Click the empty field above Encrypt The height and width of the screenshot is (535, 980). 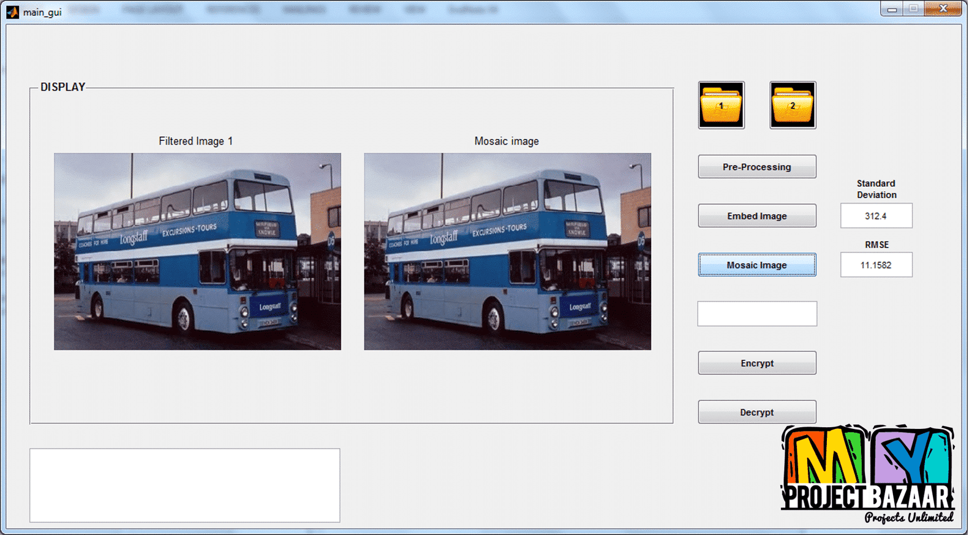(x=756, y=314)
